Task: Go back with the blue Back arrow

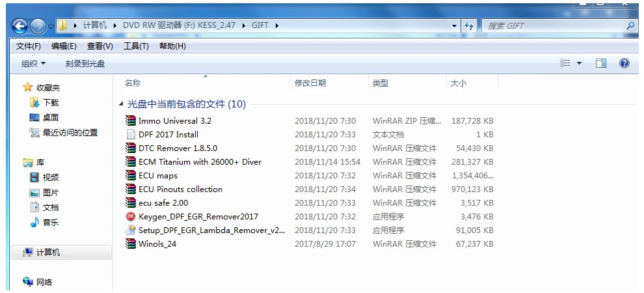Action: tap(20, 26)
